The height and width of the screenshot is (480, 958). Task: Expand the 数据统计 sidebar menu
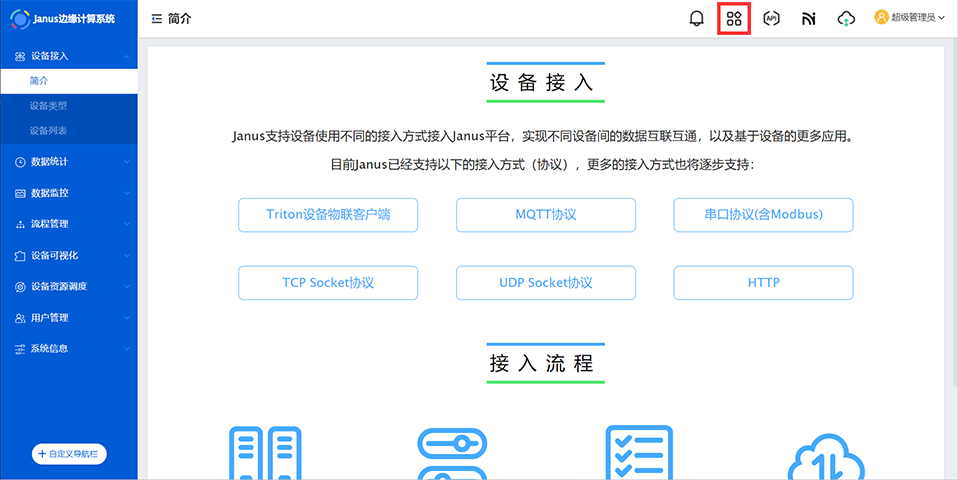[x=68, y=161]
